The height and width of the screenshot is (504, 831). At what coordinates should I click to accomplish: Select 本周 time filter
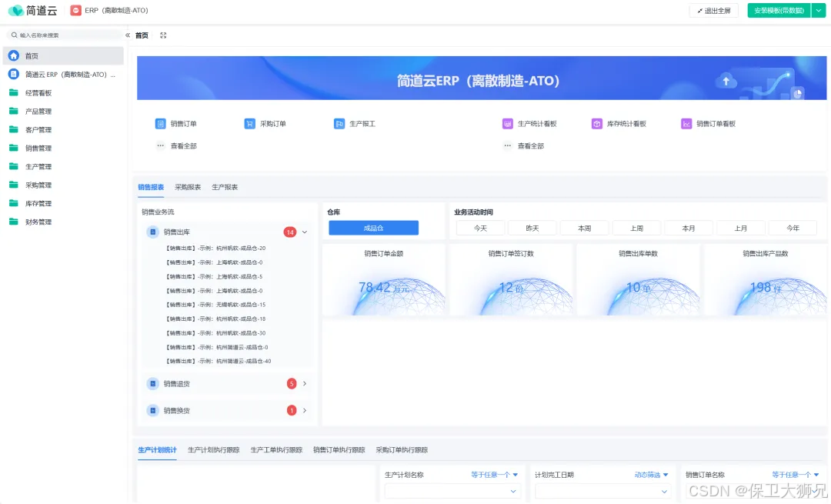click(584, 228)
